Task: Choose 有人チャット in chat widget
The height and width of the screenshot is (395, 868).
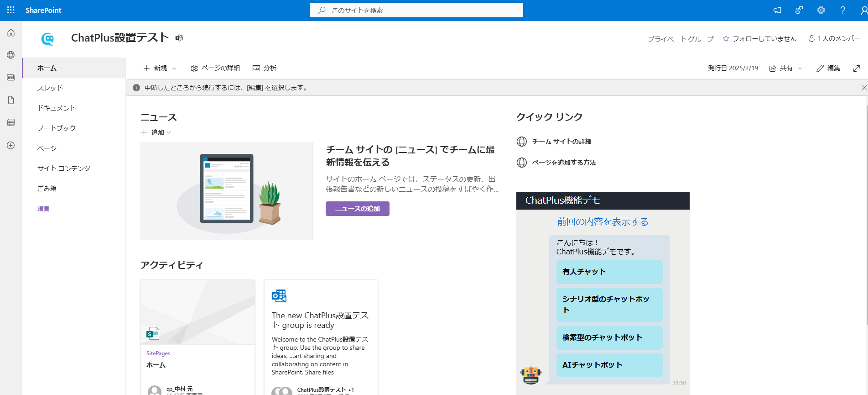Action: (609, 272)
